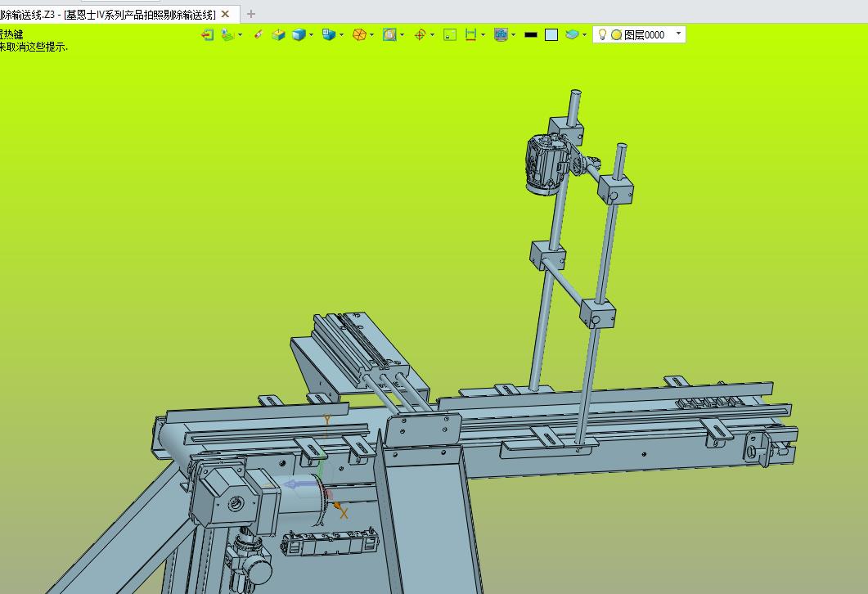
Task: Click the green square frame toolbar icon
Action: point(450,35)
